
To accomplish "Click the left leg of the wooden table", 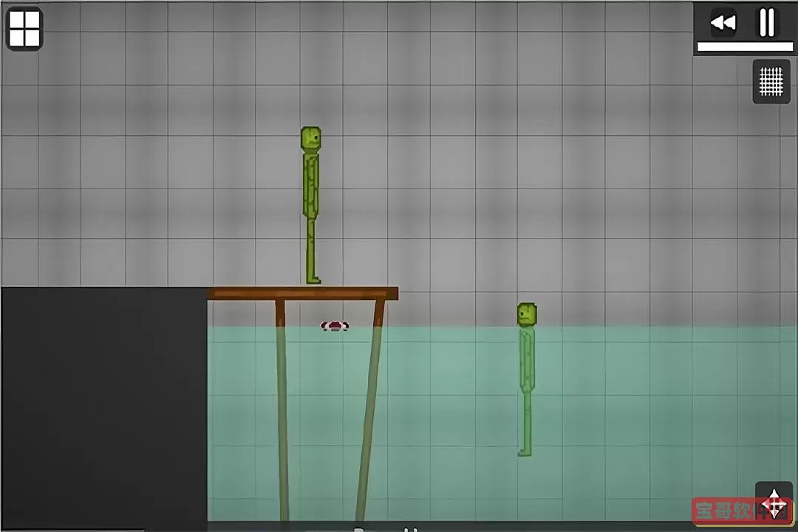I will click(x=282, y=406).
